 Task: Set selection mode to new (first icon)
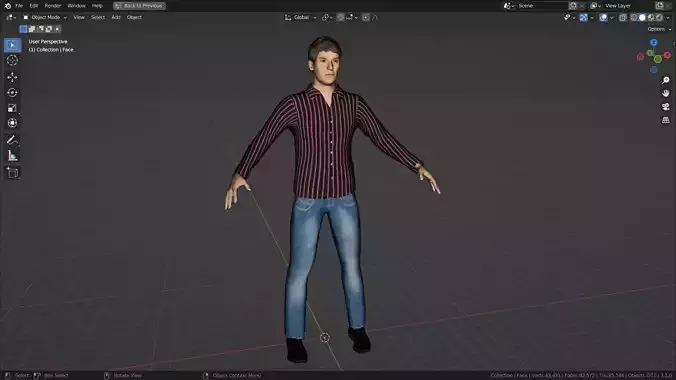pyautogui.click(x=23, y=29)
